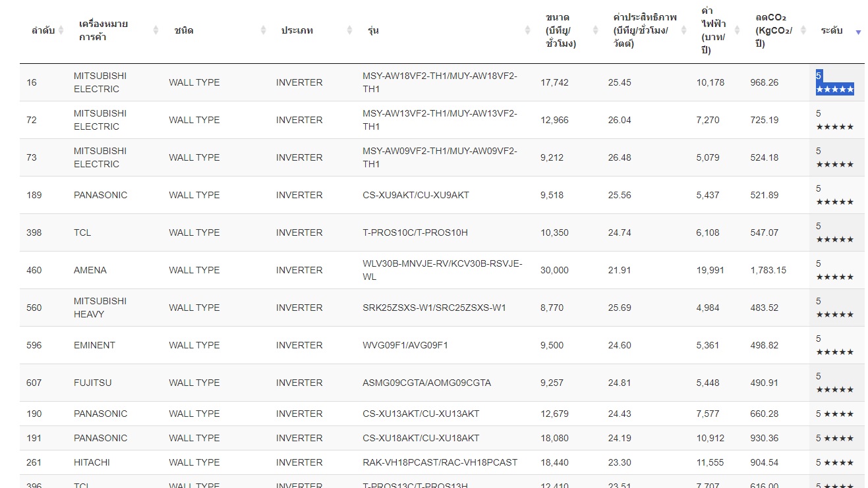Viewport: 868px width, 488px height.
Task: Click the HITACHI brand cell in row 261
Action: [92, 462]
